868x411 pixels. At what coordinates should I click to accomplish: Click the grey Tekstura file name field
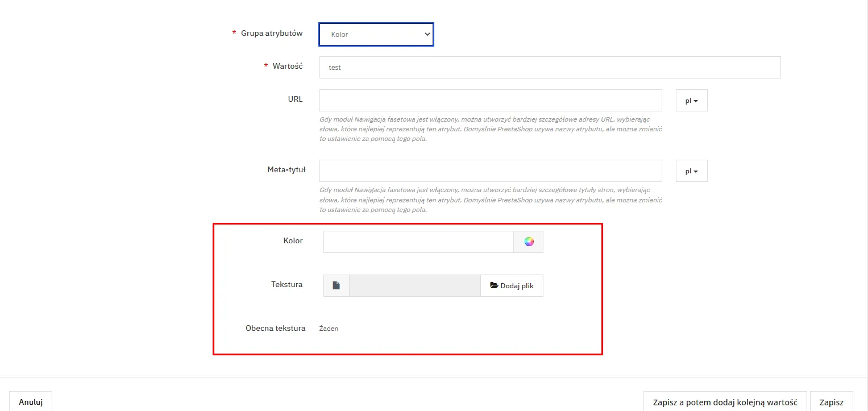pos(414,286)
